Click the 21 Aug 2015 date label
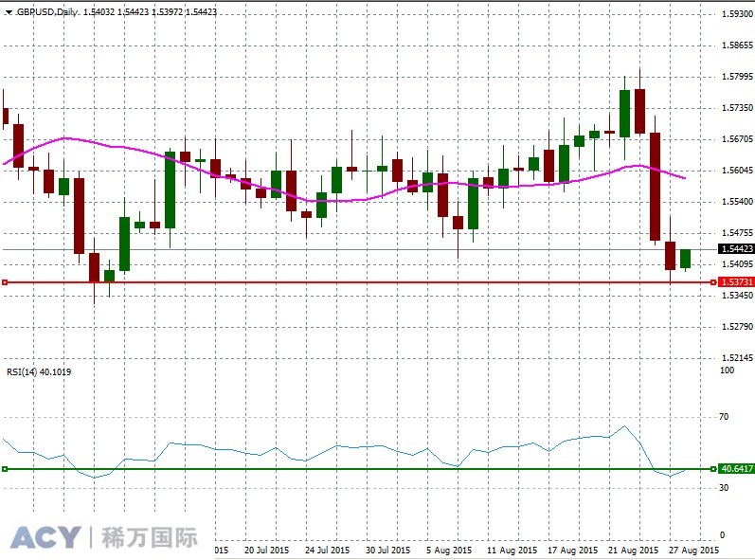The image size is (755, 560). (x=633, y=550)
